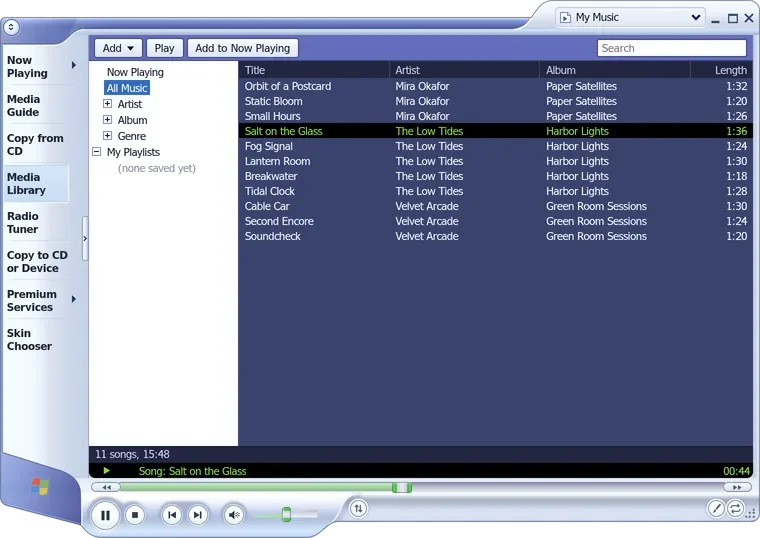Click Velvet Arcade in the Soundcheck row
760x538 pixels.
click(427, 237)
